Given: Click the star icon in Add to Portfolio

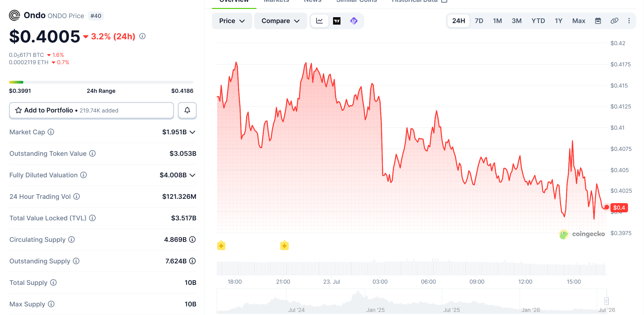Looking at the screenshot, I should coord(18,110).
